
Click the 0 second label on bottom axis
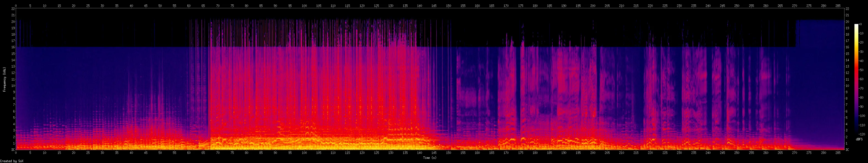[16, 153]
